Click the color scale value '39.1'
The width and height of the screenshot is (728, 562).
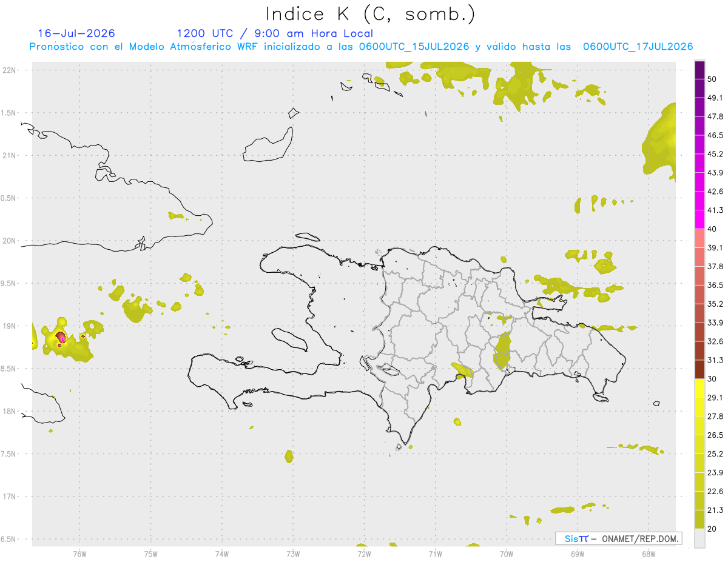715,247
